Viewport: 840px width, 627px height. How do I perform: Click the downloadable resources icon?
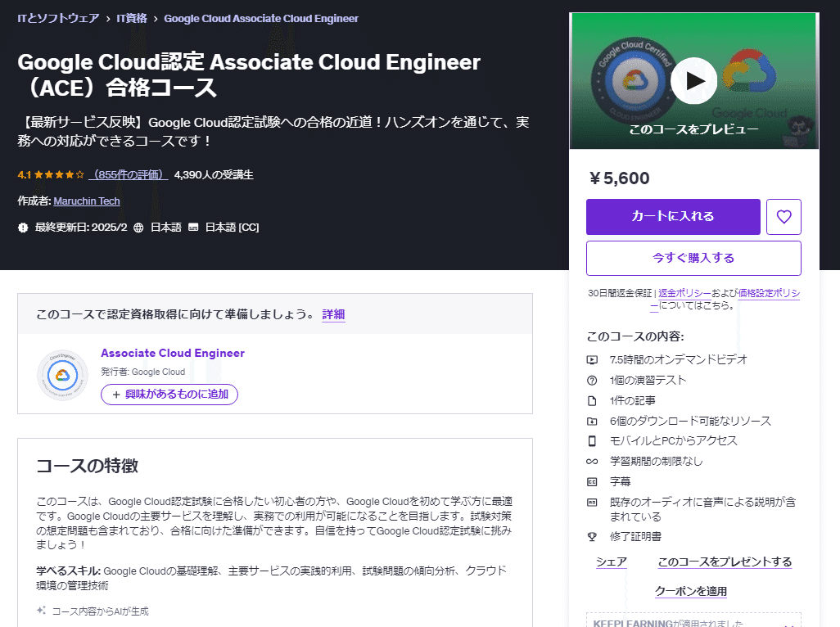[x=592, y=421]
